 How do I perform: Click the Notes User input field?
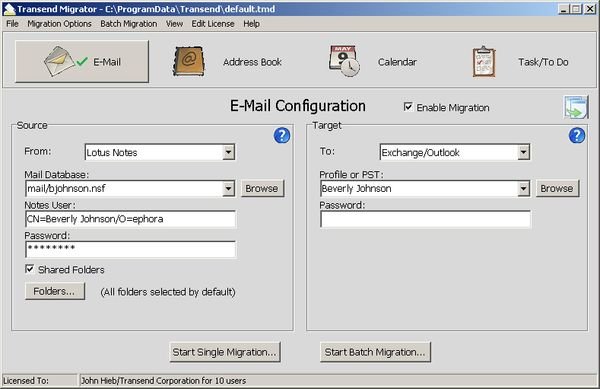click(130, 219)
